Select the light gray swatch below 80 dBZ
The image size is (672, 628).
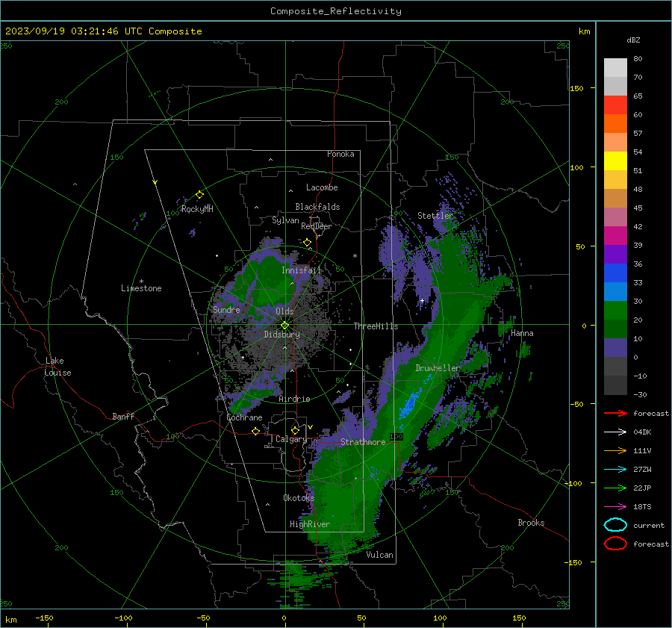click(x=615, y=67)
